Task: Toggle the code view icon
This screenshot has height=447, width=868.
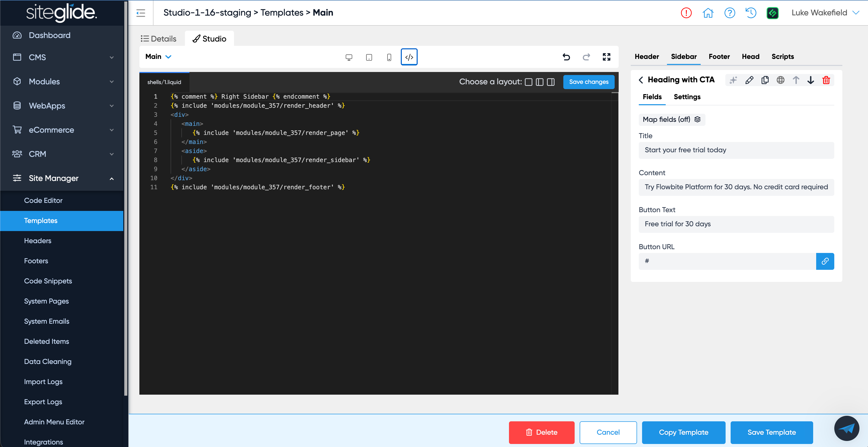Action: click(409, 57)
